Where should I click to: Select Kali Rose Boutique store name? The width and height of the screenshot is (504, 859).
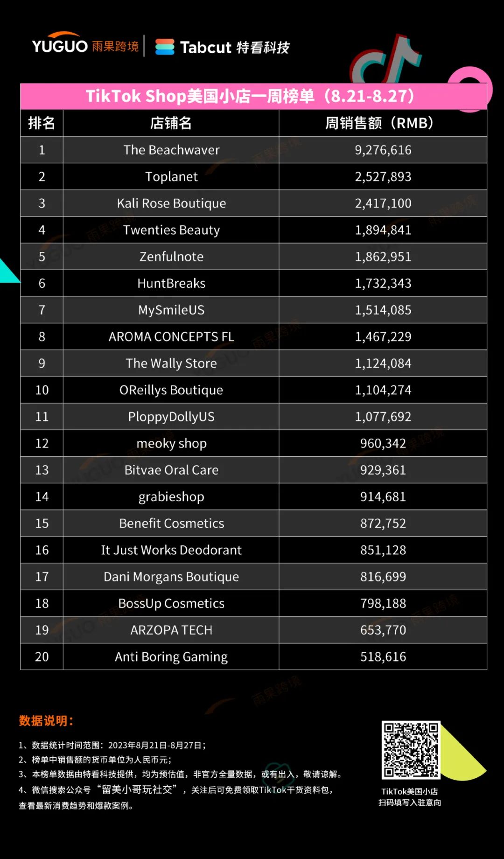171,203
